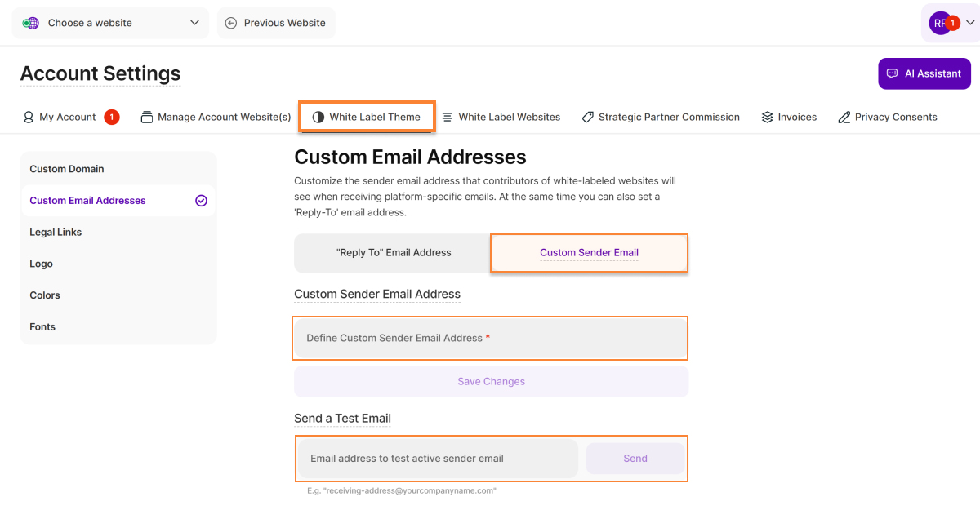Switch to "Reply To" Email Address toggle

[x=393, y=253]
